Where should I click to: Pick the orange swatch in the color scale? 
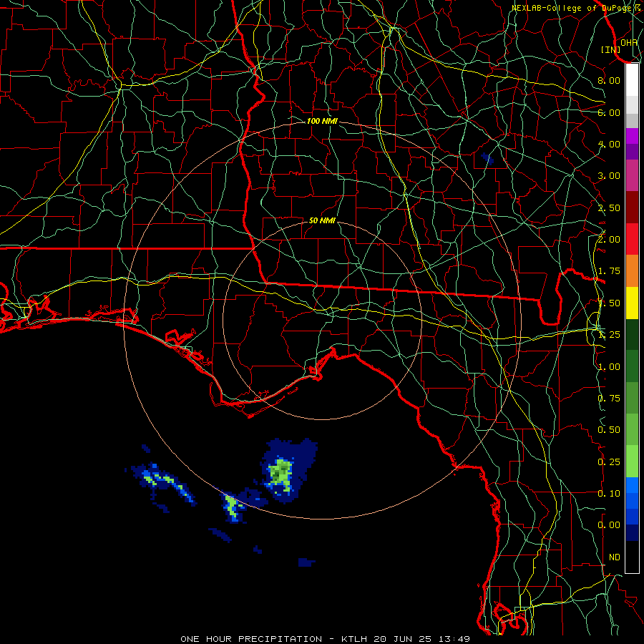632,271
